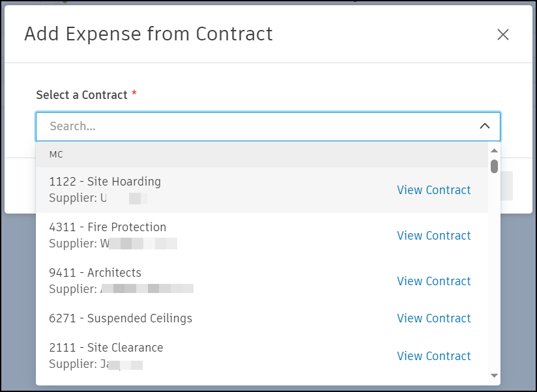This screenshot has height=392, width=537.
Task: Open View Contract link for Fire Protection
Action: coord(433,236)
